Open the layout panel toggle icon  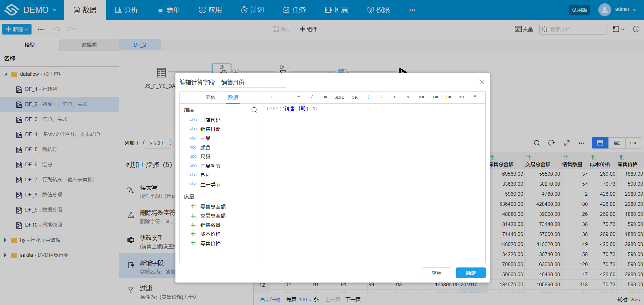(x=618, y=29)
